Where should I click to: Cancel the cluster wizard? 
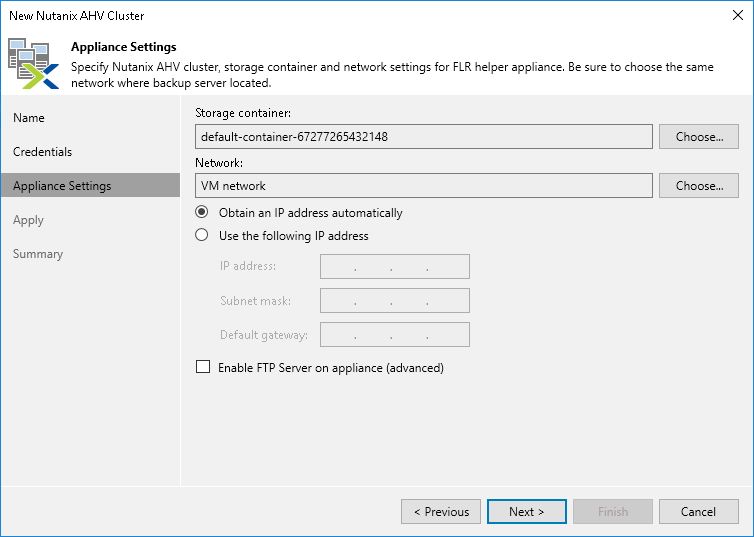click(x=698, y=512)
